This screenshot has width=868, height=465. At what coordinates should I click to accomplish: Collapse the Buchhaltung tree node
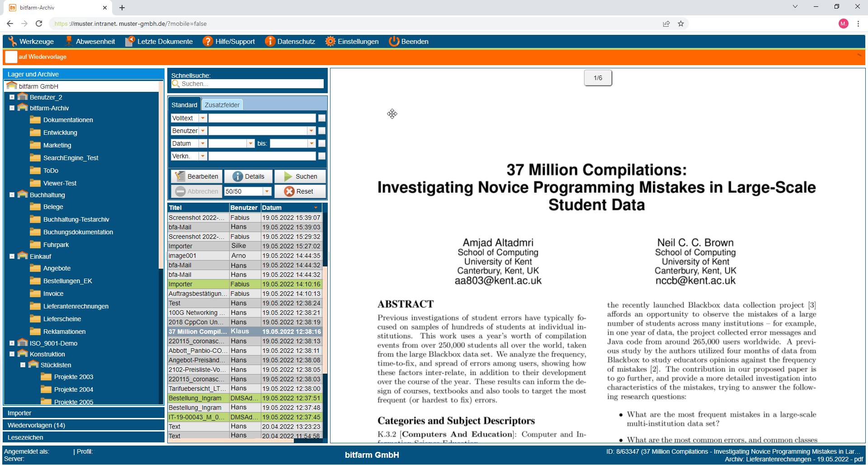click(12, 195)
